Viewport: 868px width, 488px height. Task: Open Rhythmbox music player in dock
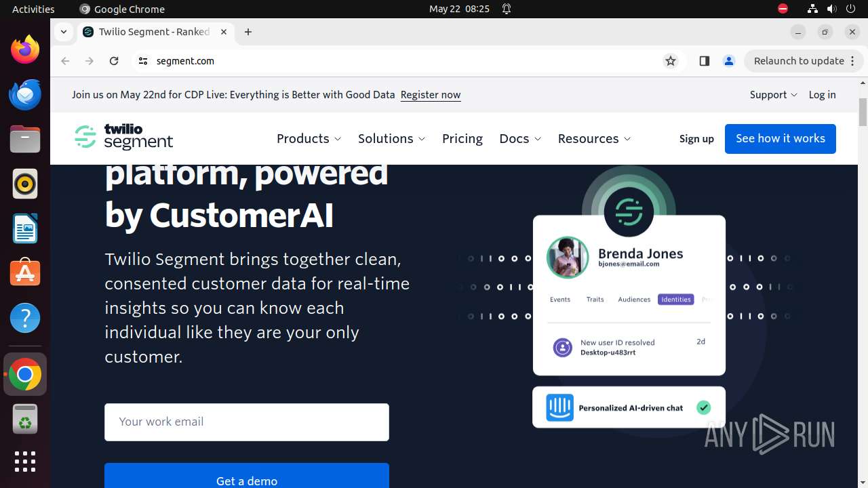pyautogui.click(x=25, y=184)
